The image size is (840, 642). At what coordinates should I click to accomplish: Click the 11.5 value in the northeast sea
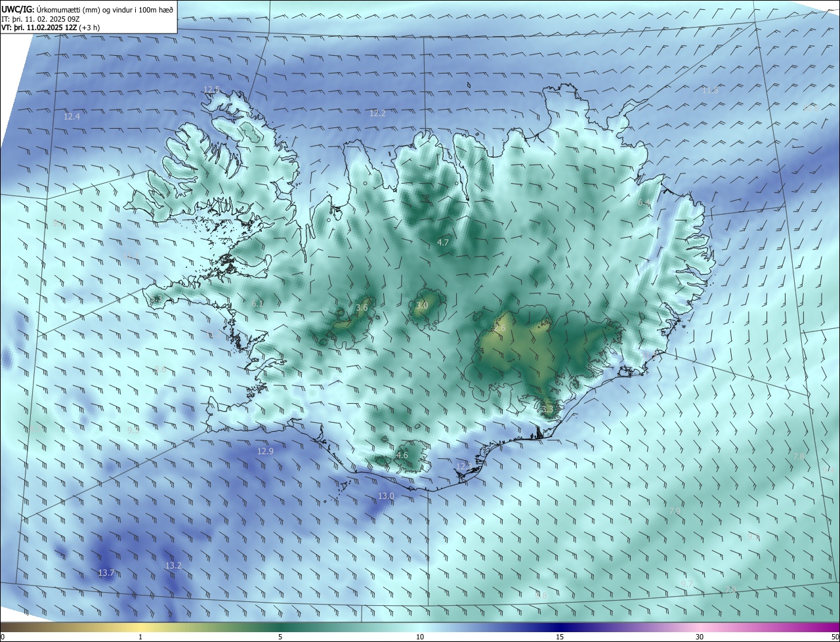click(x=710, y=90)
